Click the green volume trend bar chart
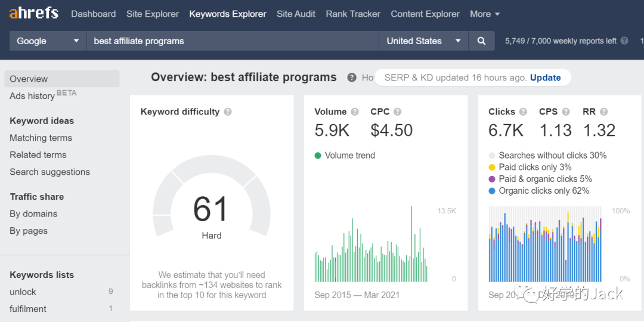 point(371,244)
